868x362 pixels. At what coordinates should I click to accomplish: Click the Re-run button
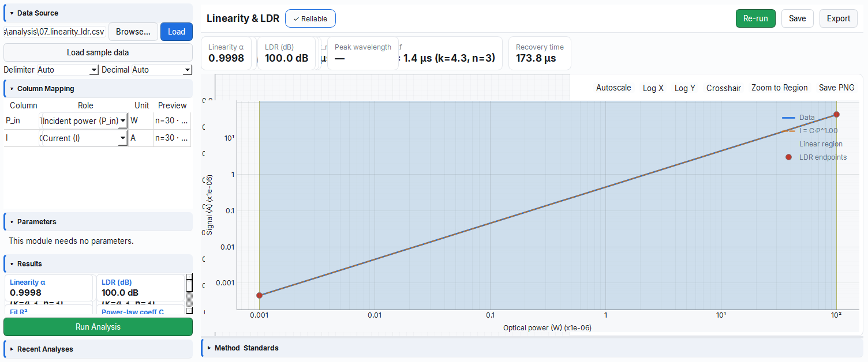point(755,18)
